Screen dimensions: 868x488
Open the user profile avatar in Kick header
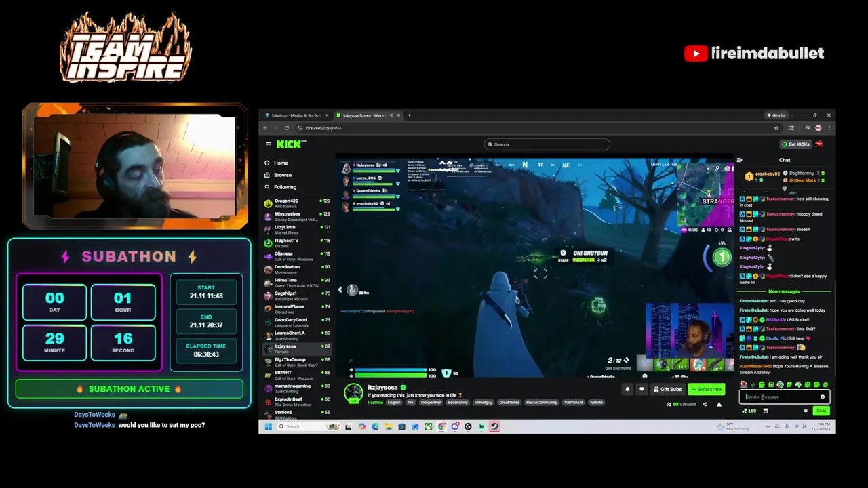819,144
